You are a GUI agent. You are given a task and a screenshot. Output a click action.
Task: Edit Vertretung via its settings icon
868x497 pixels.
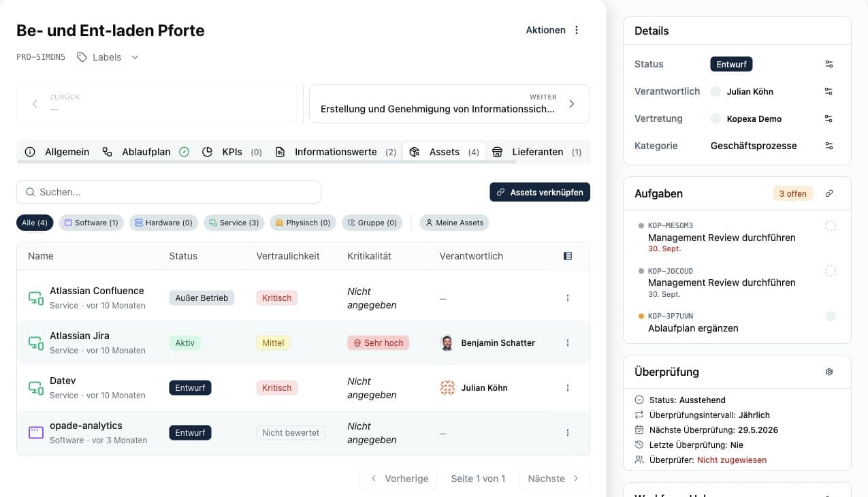829,118
